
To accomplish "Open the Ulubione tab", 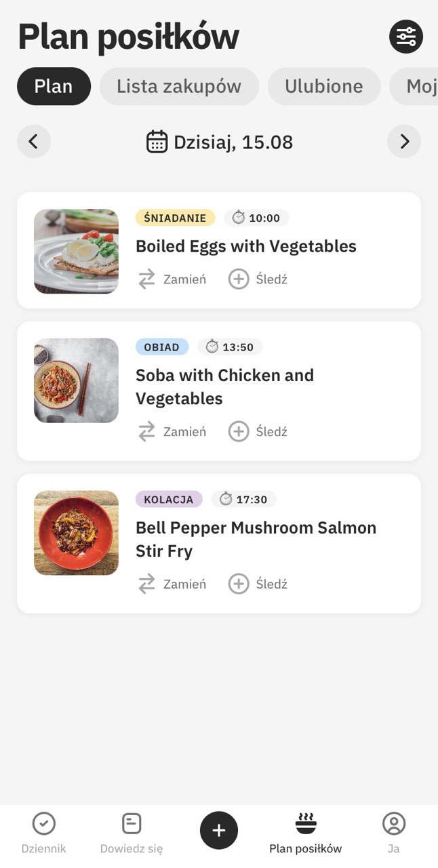I will pyautogui.click(x=323, y=86).
